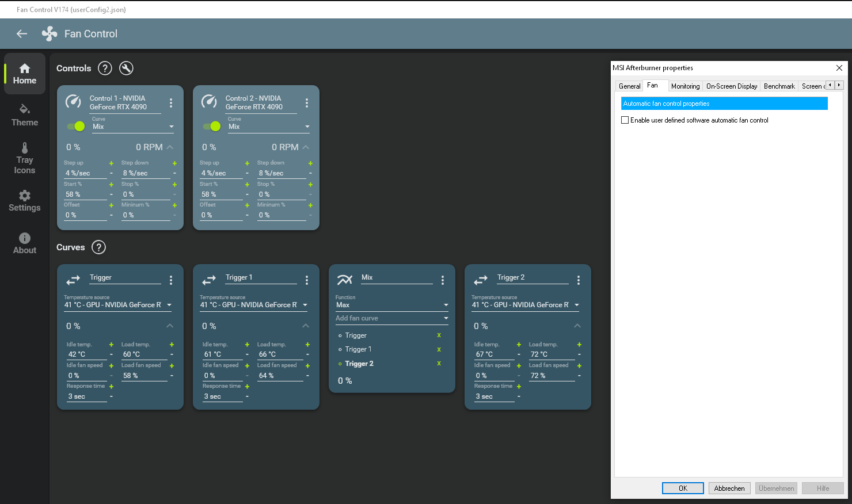Click Abbrechen in MSI Afterburner properties
The width and height of the screenshot is (852, 504).
[x=729, y=488]
